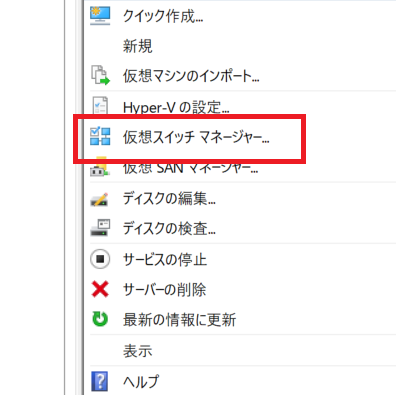
Task: Open the 新規 submenu
Action: 138,46
